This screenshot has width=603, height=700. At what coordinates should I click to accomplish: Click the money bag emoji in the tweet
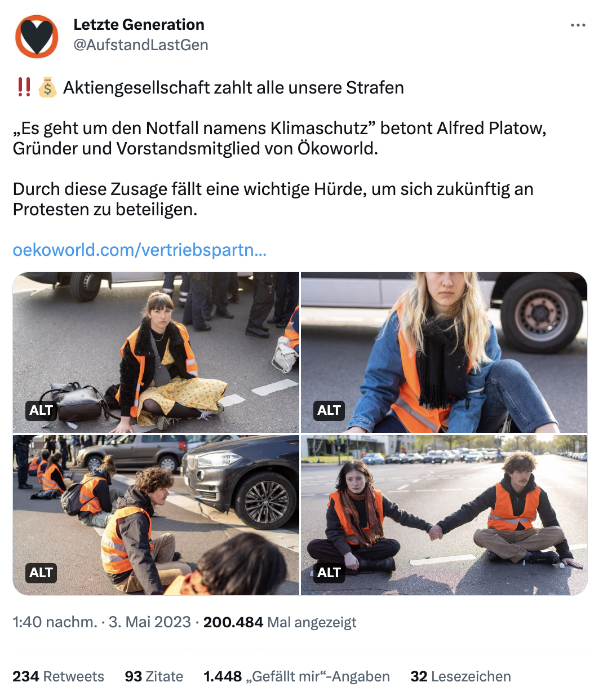point(47,88)
